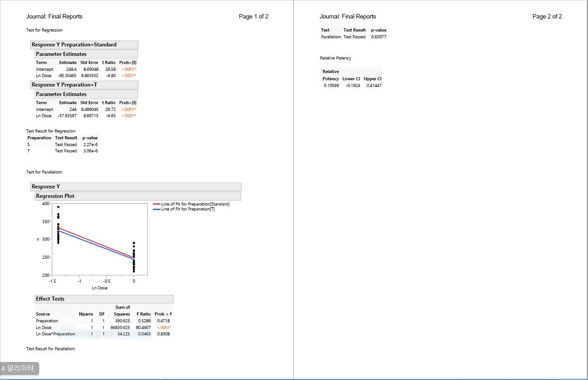This screenshot has width=588, height=380.
Task: Click the "밀리미터" overlay at bottom left
Action: point(18,368)
